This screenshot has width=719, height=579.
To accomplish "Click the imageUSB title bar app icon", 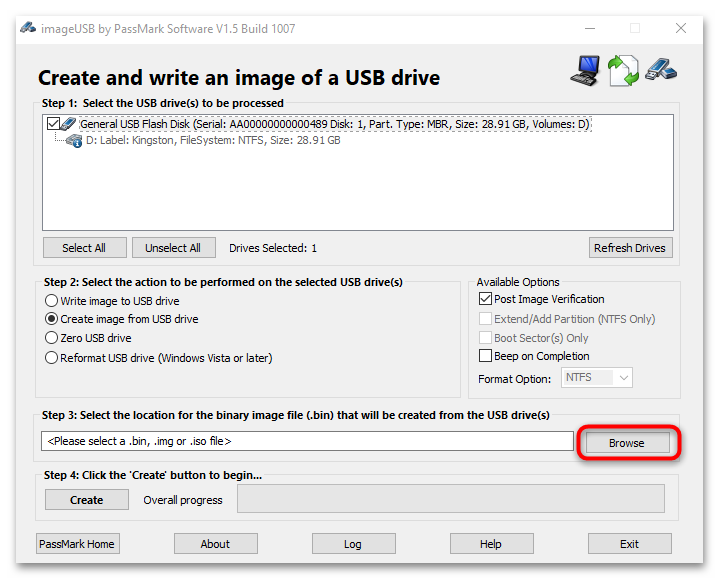I will (x=28, y=28).
